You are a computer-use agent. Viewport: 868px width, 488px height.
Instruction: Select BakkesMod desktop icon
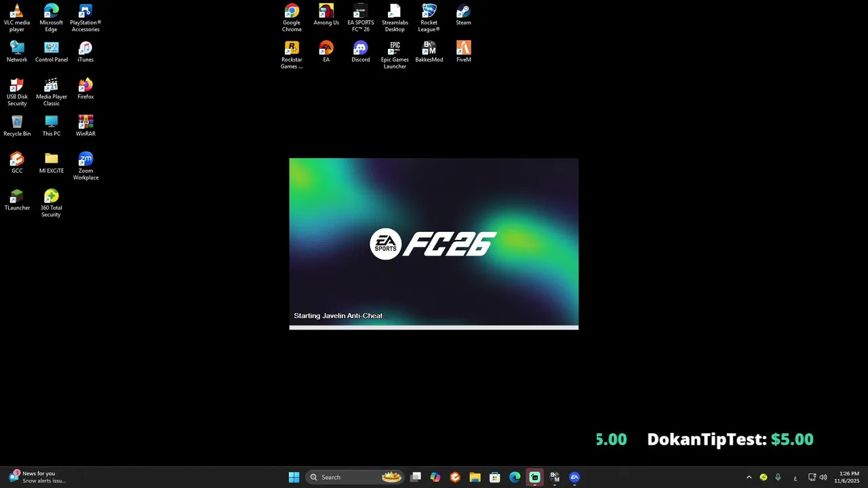pos(429,52)
